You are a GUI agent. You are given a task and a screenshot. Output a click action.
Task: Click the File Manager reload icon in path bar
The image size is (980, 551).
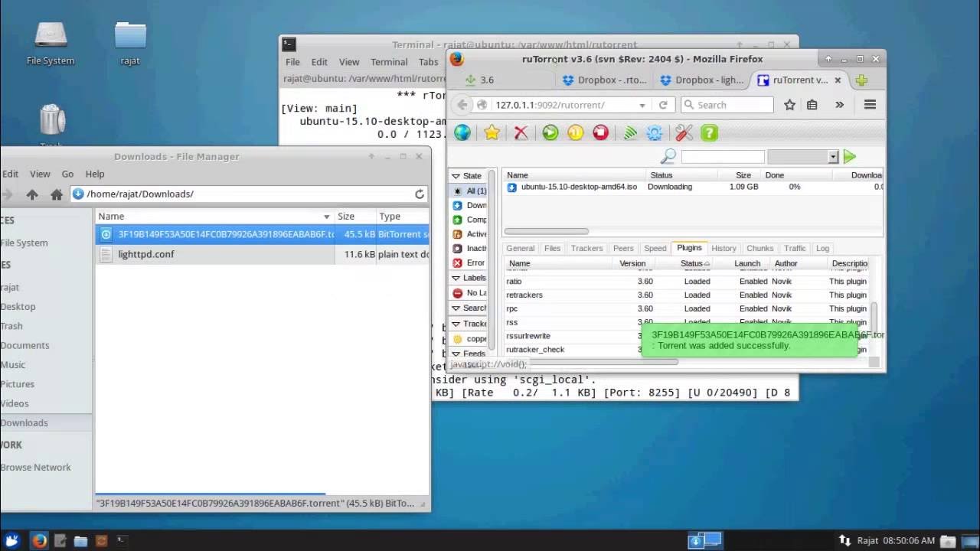point(420,194)
